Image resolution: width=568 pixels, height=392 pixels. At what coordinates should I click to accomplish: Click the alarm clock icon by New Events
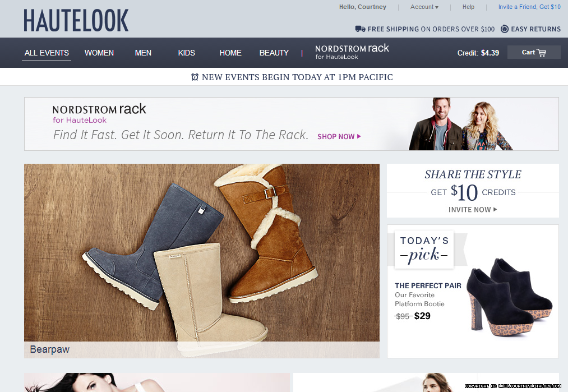(x=195, y=77)
